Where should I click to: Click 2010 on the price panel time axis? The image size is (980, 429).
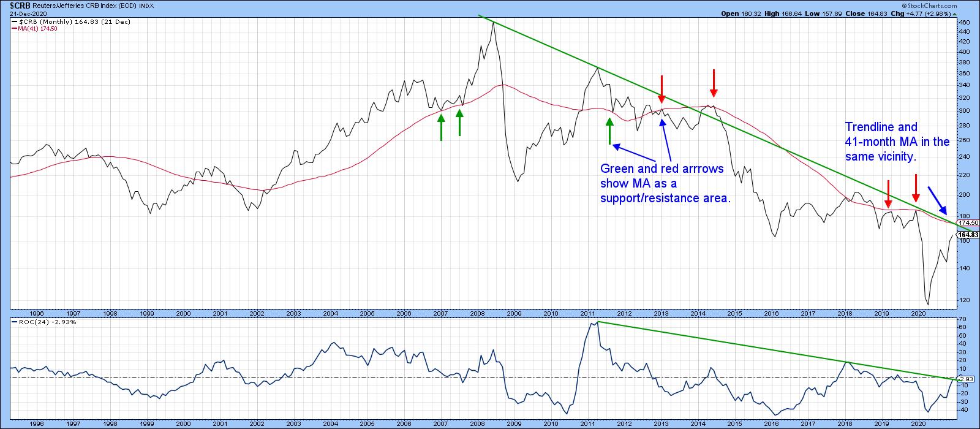point(551,313)
